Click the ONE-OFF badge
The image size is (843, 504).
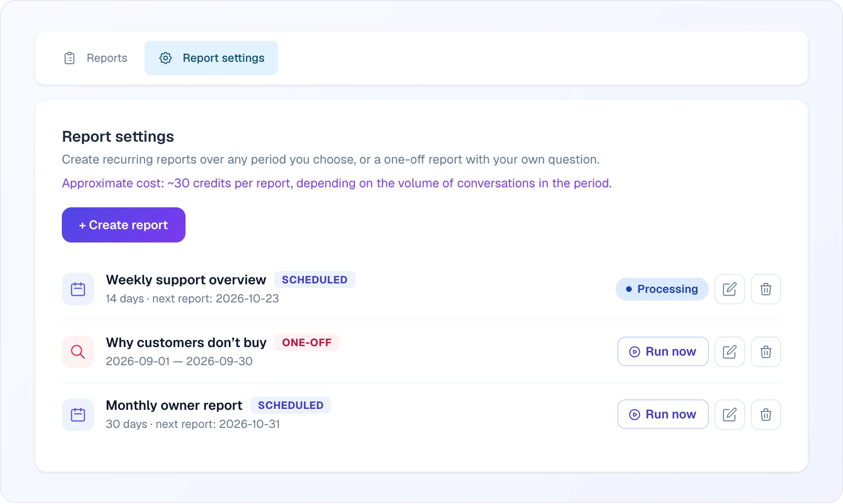coord(307,342)
